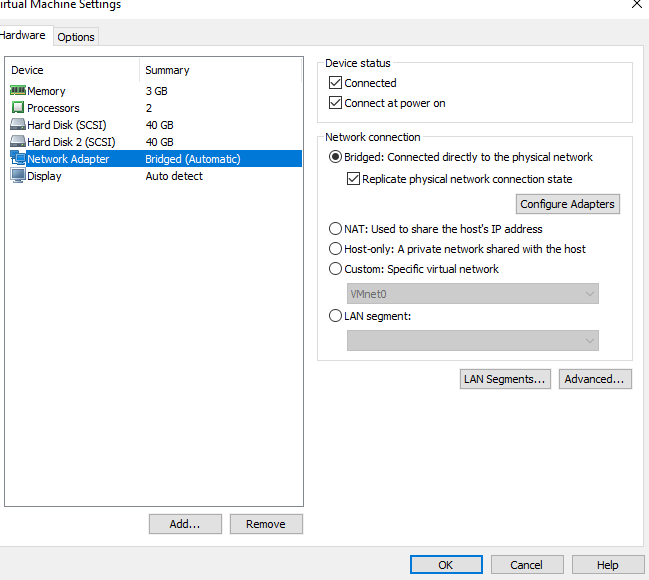Confirm settings with OK
Image resolution: width=649 pixels, height=580 pixels.
(x=446, y=565)
